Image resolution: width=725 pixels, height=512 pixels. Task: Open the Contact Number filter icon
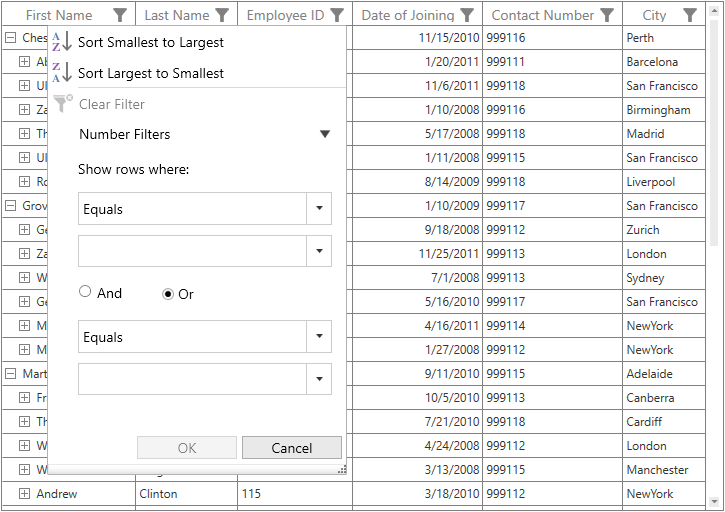coord(607,15)
